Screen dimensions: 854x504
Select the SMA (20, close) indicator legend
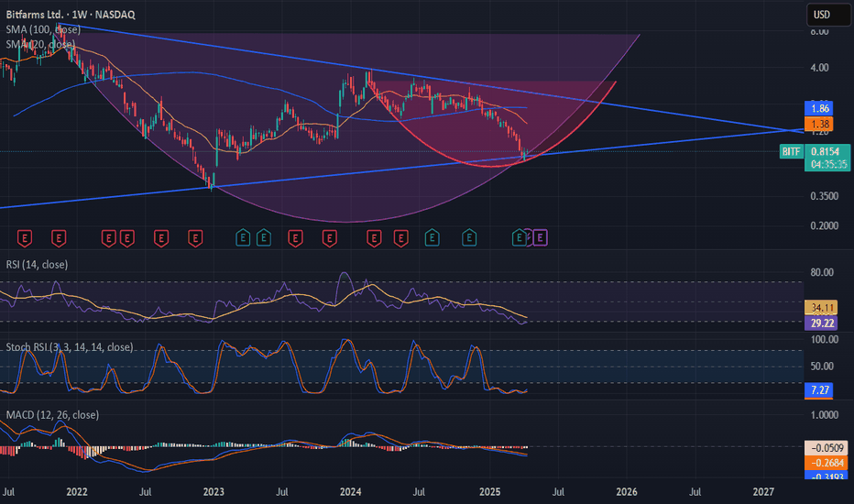[40, 44]
